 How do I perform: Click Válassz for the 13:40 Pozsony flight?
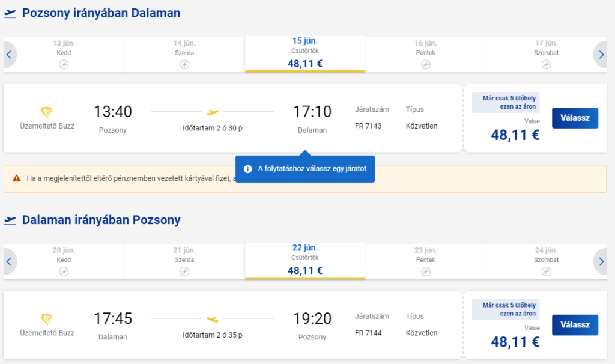click(x=575, y=118)
